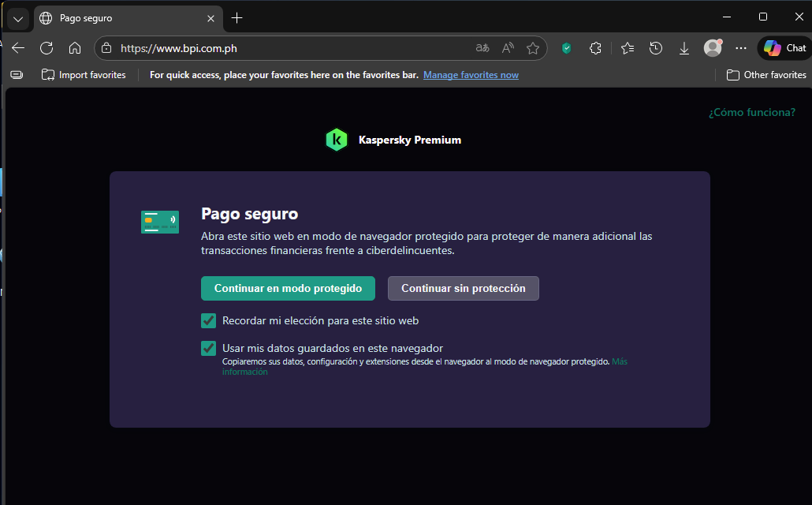Close the Pago seguro tab
Image resolution: width=812 pixels, height=505 pixels.
(x=210, y=19)
